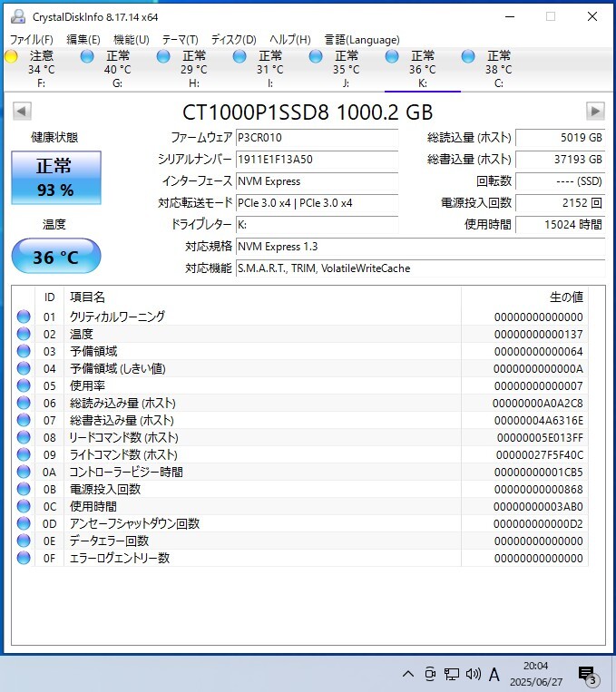Click the IME input mode A indicator
Image resolution: width=616 pixels, height=692 pixels.
pyautogui.click(x=494, y=675)
